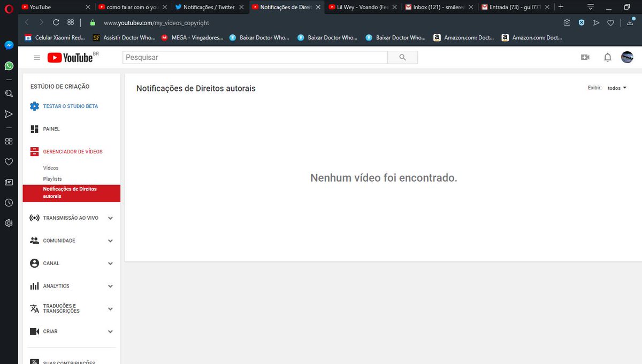Click the YouTube search magnifier button
The image size is (642, 364).
point(403,57)
